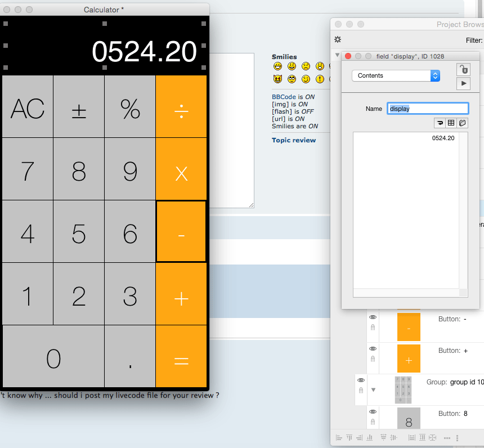Click the lock/unlock inspector icon
Viewport: 484px width, 448px height.
click(463, 69)
